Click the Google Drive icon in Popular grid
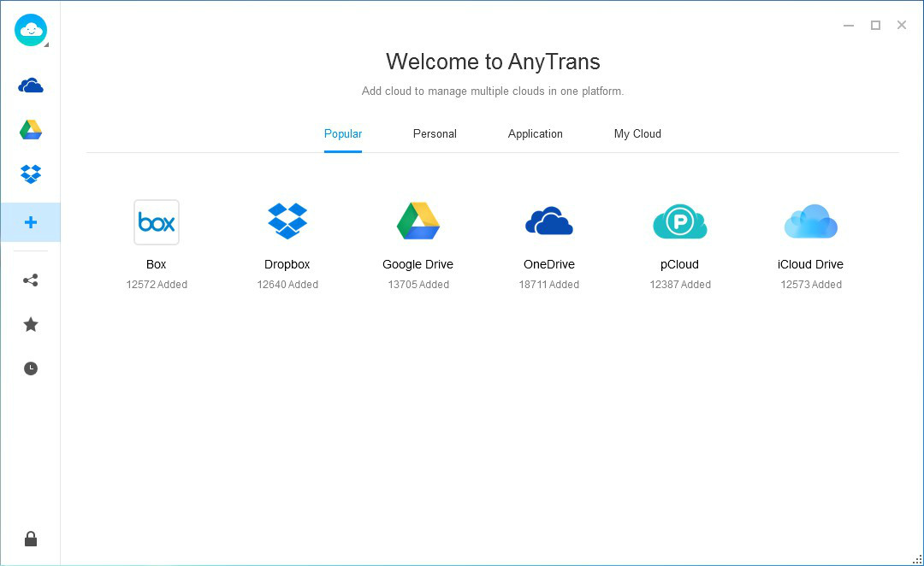This screenshot has height=566, width=924. point(418,221)
